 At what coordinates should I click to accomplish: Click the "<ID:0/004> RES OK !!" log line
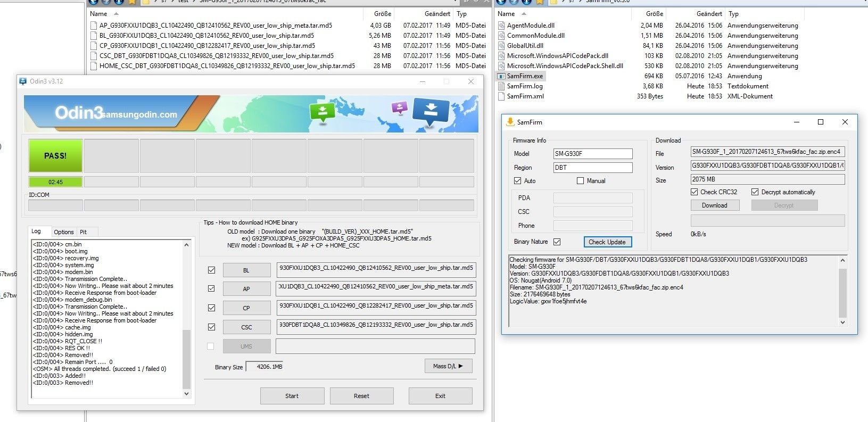point(61,348)
